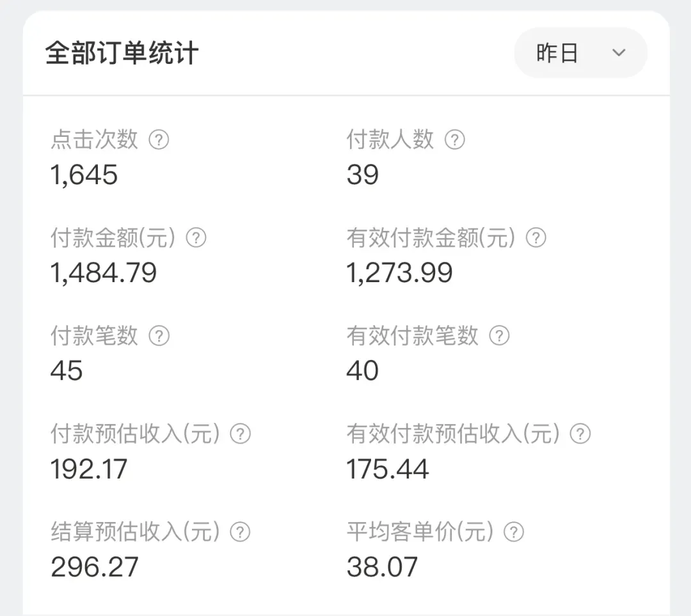
Task: Click the chevron arrow next to 昨日
Action: pyautogui.click(x=619, y=53)
